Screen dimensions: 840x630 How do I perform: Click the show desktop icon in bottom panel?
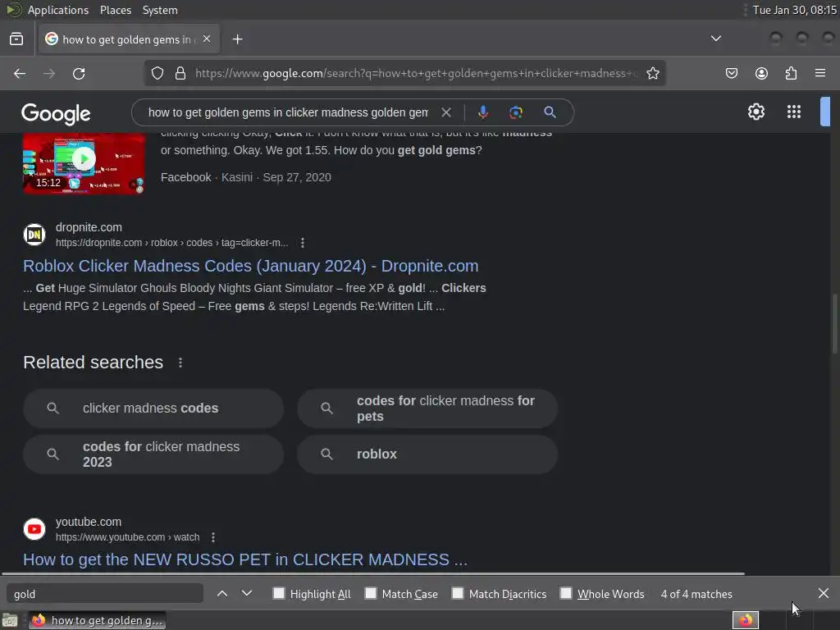10,620
